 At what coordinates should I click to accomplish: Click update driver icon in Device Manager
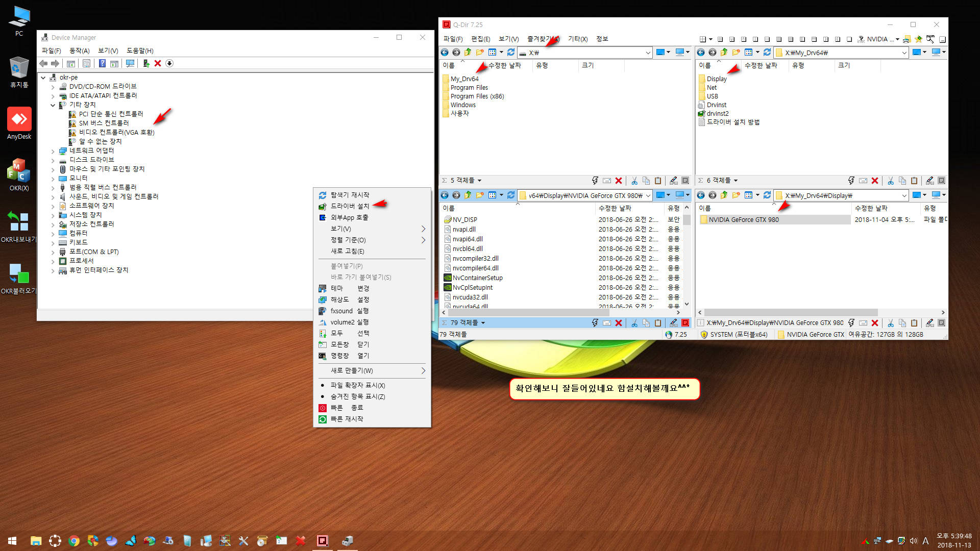[x=146, y=63]
